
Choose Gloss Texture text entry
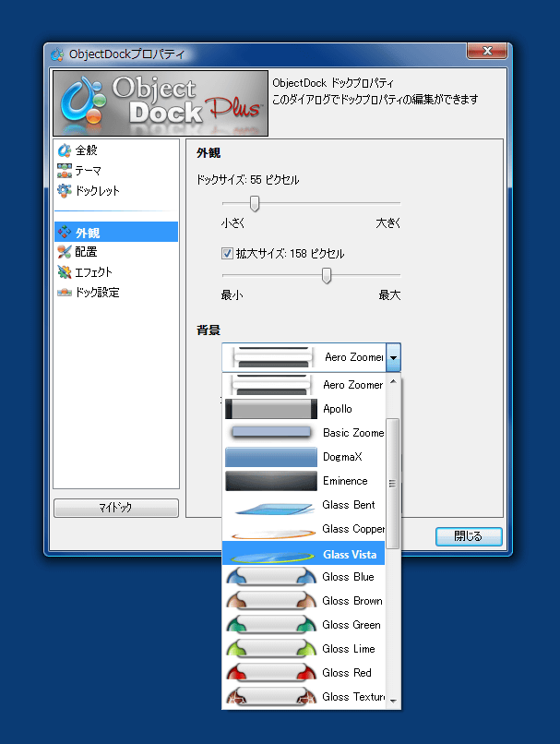point(353,697)
